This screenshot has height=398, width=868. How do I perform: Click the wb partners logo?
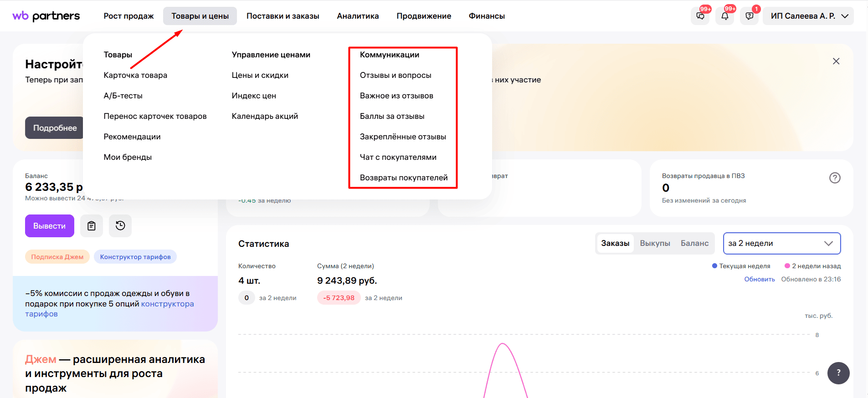tap(46, 16)
